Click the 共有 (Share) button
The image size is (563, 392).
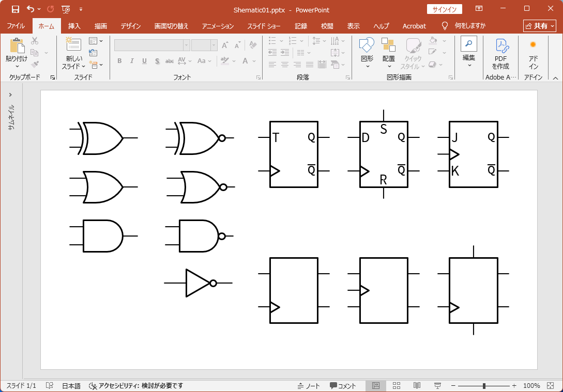[539, 26]
